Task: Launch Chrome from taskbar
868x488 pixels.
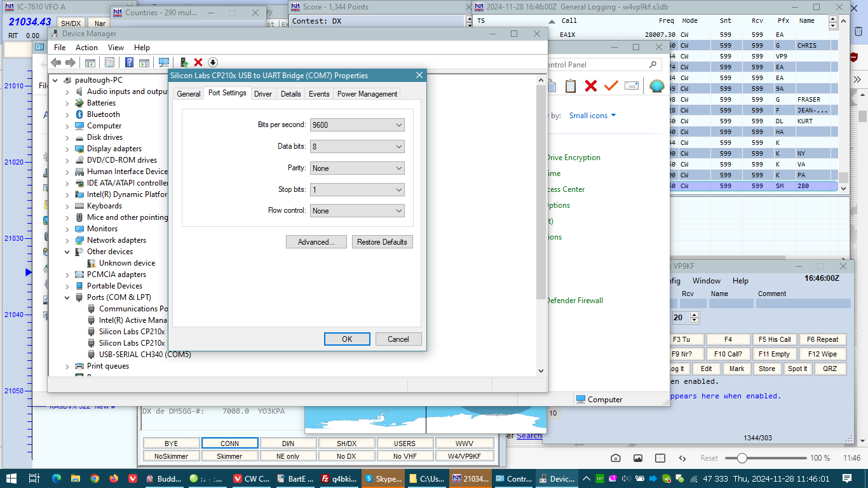Action: [x=95, y=478]
